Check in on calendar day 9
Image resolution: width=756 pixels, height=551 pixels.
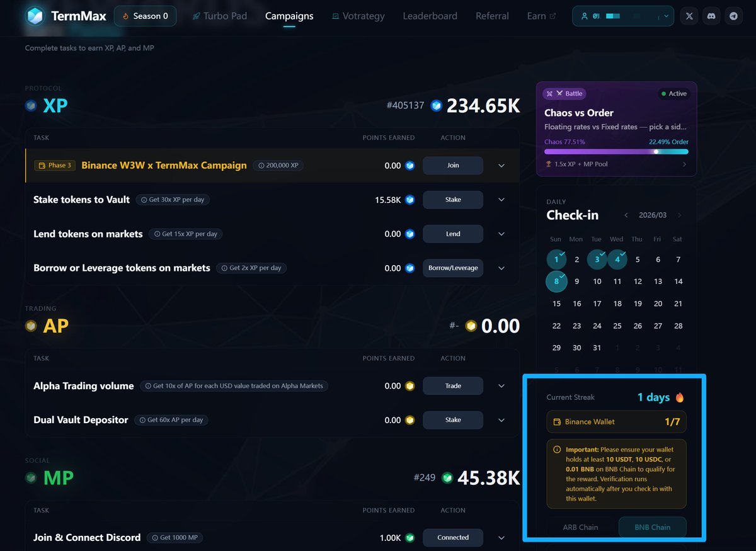tap(577, 281)
